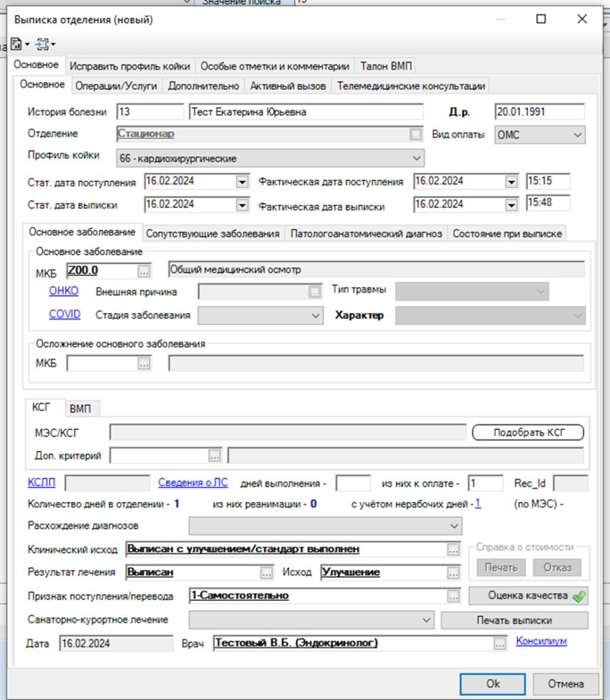Open lookup for Исход field

point(453,573)
